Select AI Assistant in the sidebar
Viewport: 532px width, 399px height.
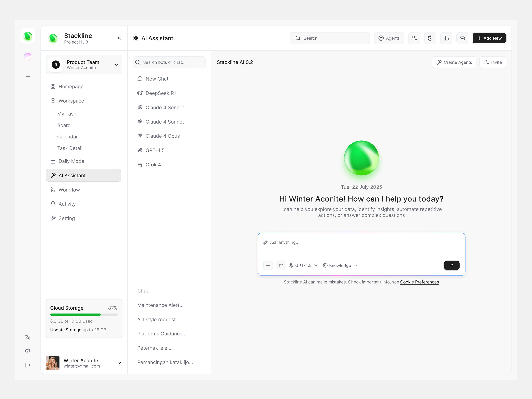pos(83,175)
